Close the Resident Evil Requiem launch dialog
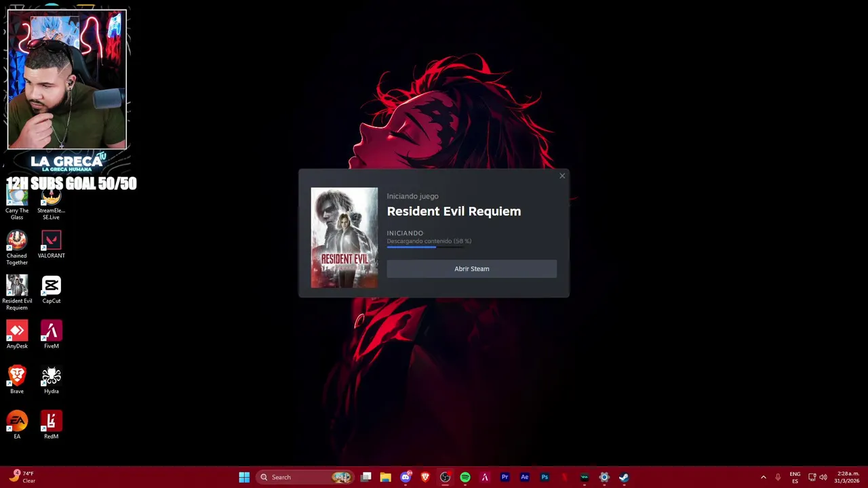 (x=562, y=176)
